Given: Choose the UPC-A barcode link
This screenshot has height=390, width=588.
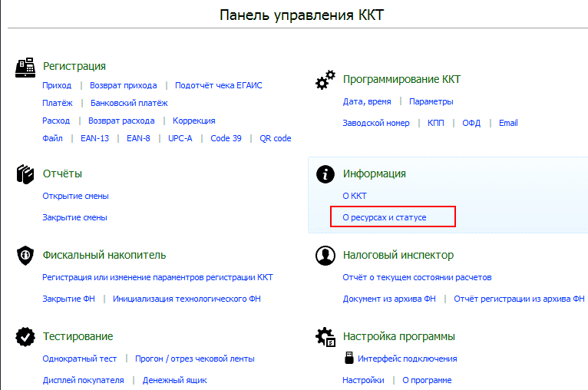Looking at the screenshot, I should 180,138.
